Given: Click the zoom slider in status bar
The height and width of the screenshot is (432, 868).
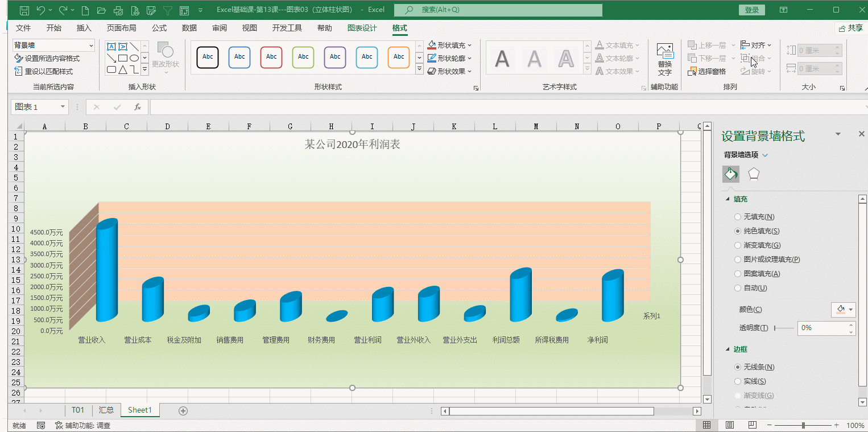Looking at the screenshot, I should click(803, 425).
